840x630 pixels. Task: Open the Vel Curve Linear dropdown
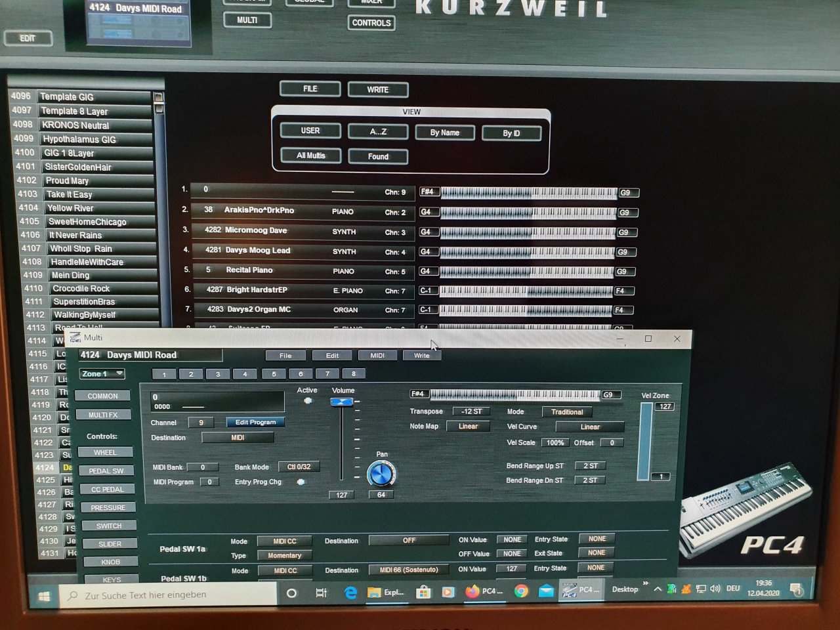[x=589, y=427]
